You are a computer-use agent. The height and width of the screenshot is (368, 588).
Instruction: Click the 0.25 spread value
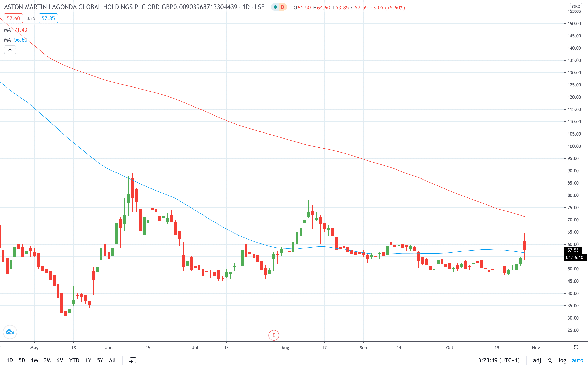coord(31,18)
